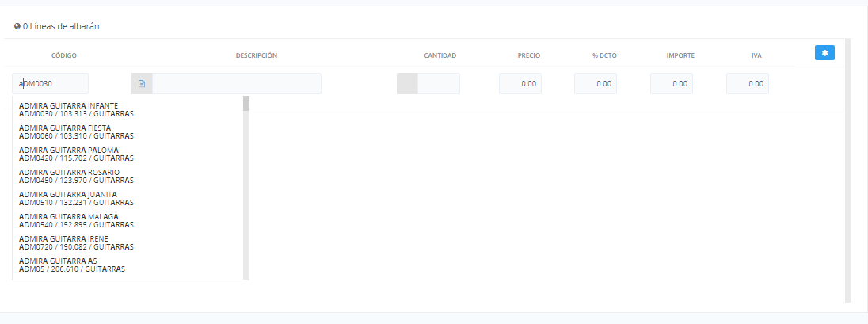Pick ADMIRA GUITARRA MÁLAGA autocomplete entry
The image size is (868, 324).
(128, 220)
